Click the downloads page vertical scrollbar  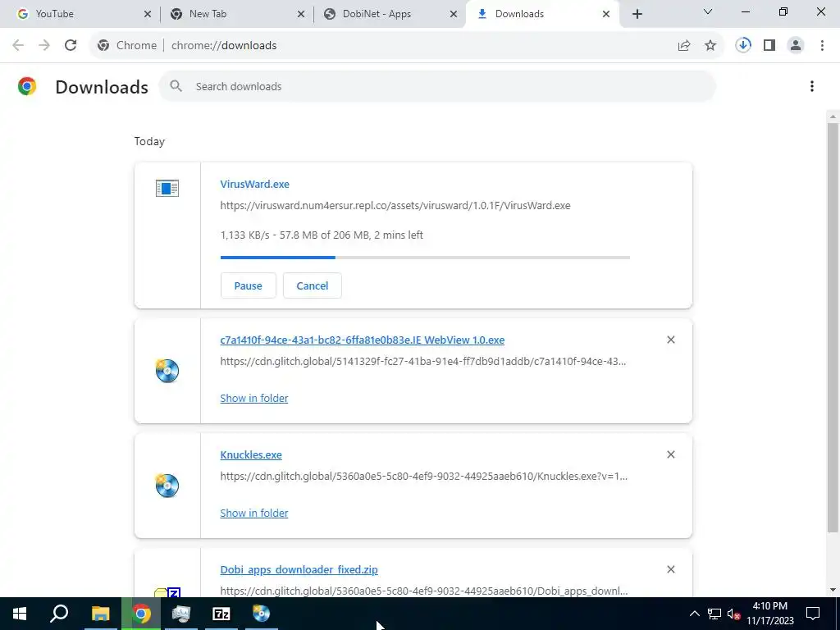click(833, 328)
